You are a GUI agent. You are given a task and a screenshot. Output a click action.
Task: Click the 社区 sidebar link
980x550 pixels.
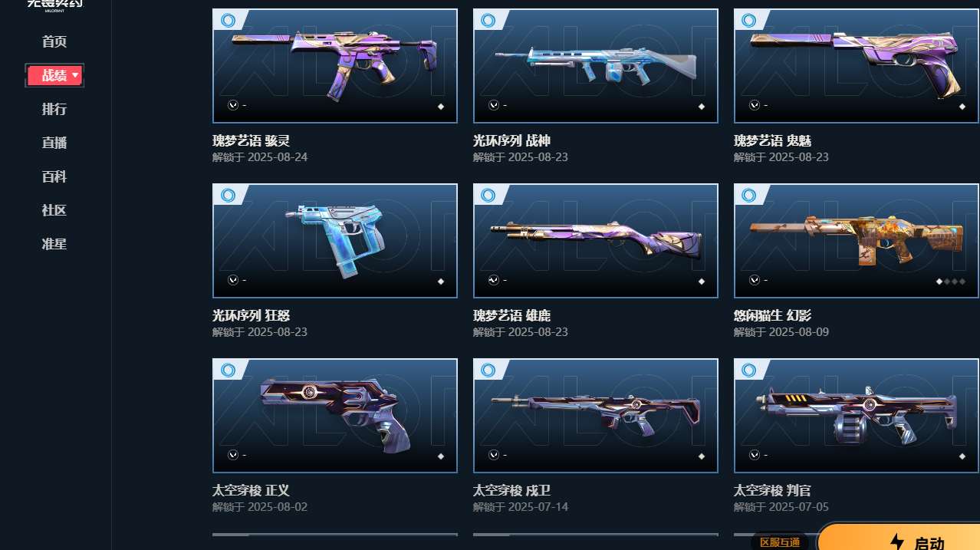click(x=54, y=210)
